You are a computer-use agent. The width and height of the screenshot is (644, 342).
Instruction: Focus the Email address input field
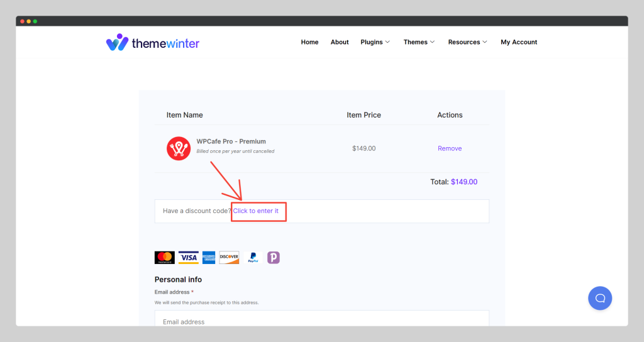tap(321, 318)
